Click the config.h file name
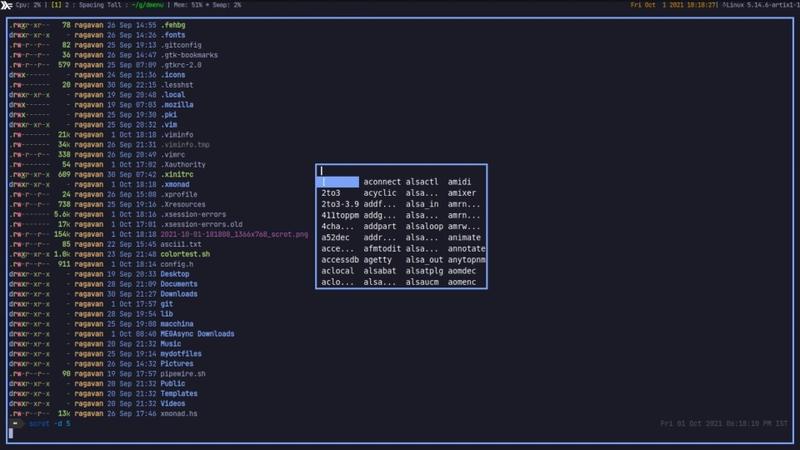The height and width of the screenshot is (450, 800). (177, 264)
